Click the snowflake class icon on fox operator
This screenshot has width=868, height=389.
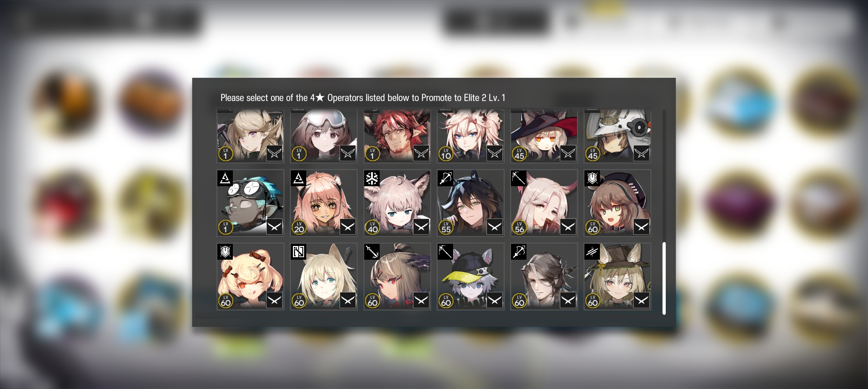[372, 178]
